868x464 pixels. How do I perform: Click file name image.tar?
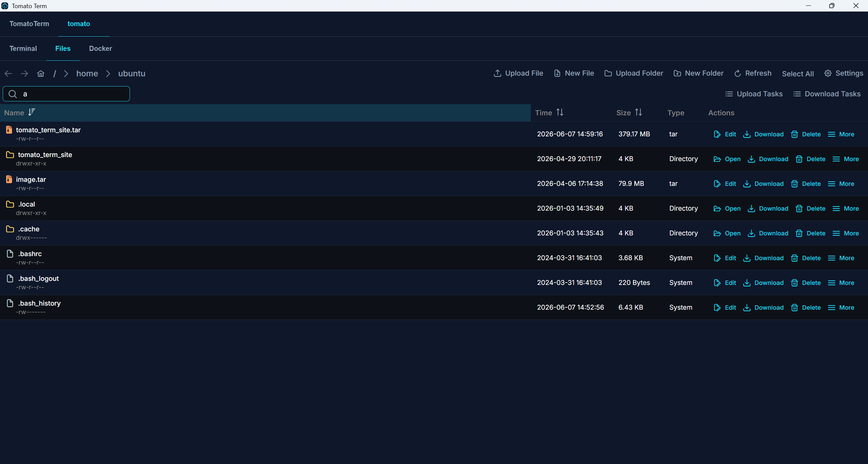click(31, 179)
